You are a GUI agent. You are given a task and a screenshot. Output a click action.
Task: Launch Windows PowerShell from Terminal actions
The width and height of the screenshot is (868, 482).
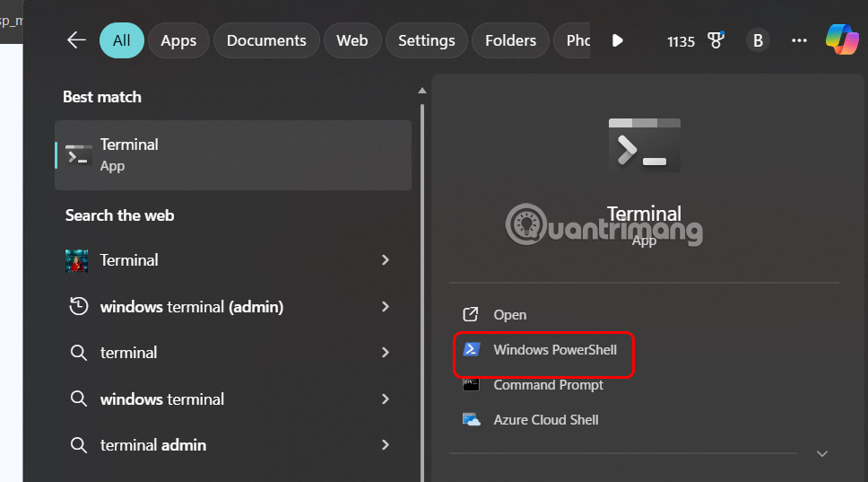coord(555,349)
